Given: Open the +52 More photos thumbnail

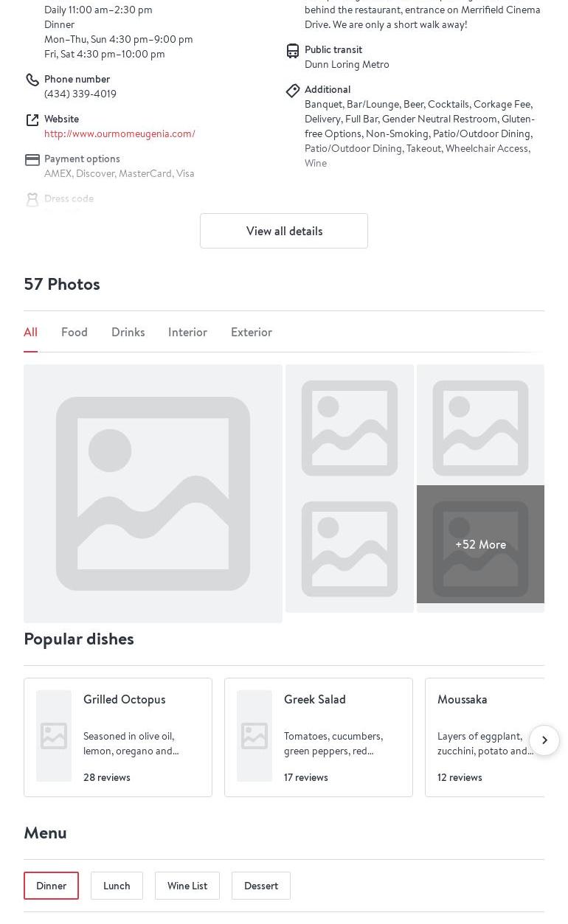Looking at the screenshot, I should coord(480,544).
